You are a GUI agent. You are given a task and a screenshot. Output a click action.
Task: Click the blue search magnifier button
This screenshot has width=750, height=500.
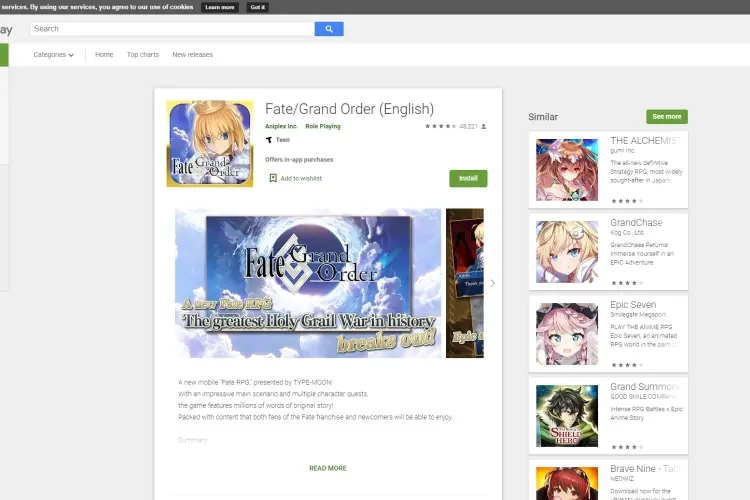[329, 29]
